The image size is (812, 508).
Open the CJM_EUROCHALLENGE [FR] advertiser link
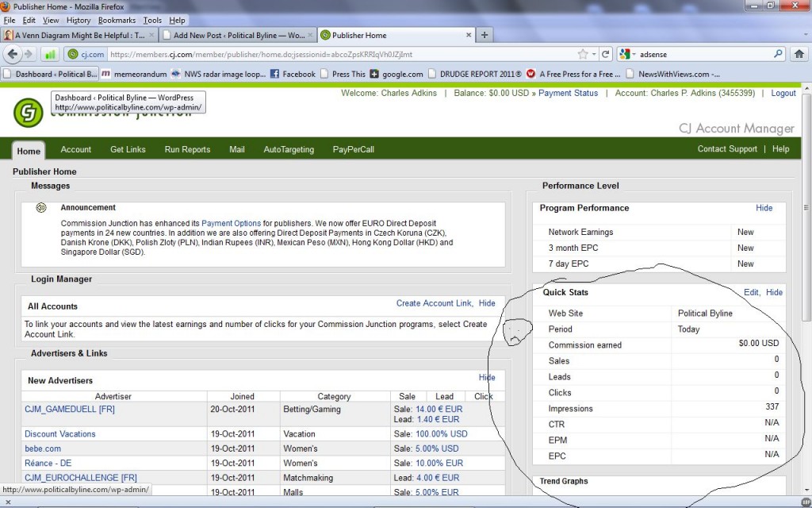(80, 477)
